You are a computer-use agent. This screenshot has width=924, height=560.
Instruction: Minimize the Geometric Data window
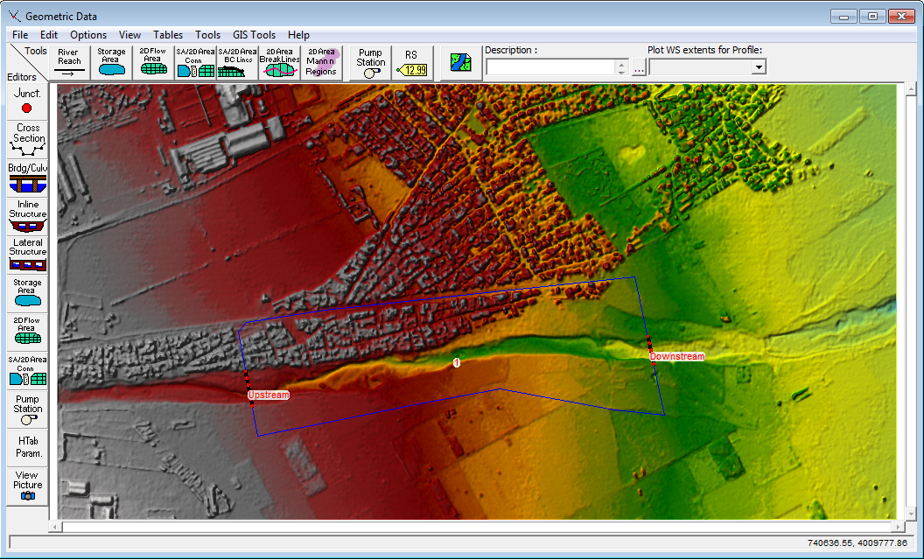click(845, 17)
